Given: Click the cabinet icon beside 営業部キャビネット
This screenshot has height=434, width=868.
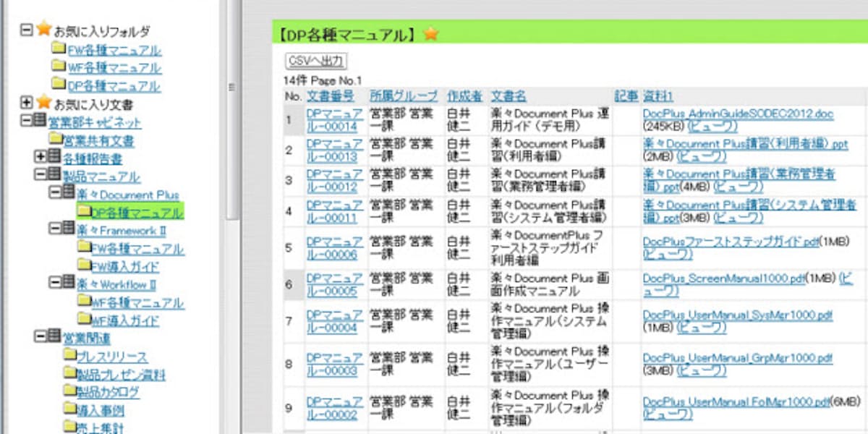Looking at the screenshot, I should pyautogui.click(x=41, y=121).
